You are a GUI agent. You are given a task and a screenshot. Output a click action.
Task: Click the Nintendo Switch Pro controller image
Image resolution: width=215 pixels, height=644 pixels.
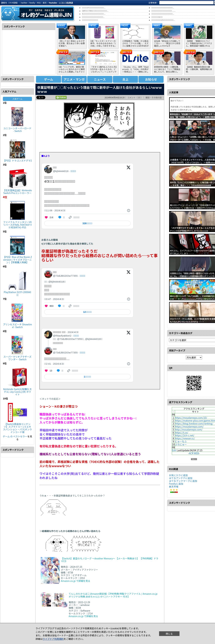(x=17, y=179)
